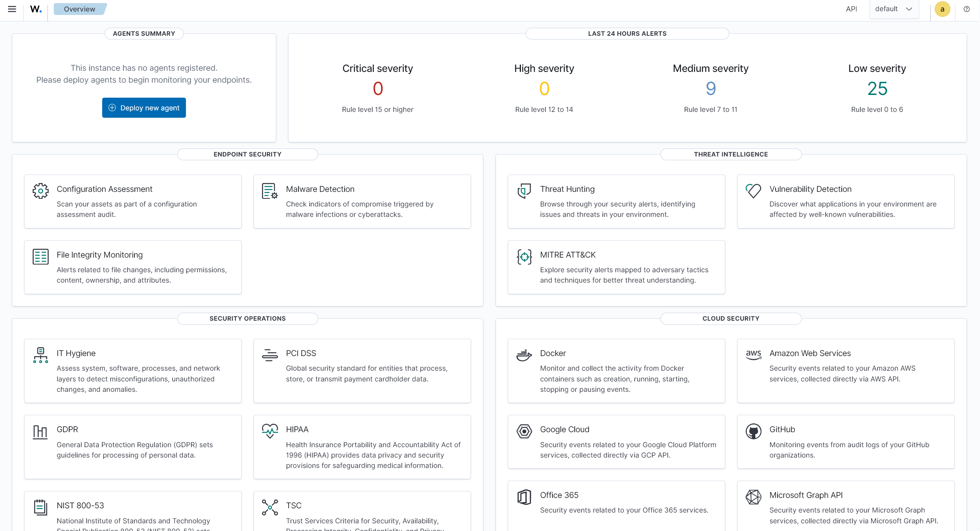This screenshot has width=980, height=531.
Task: Open the Microsoft Graph API title
Action: (x=806, y=495)
